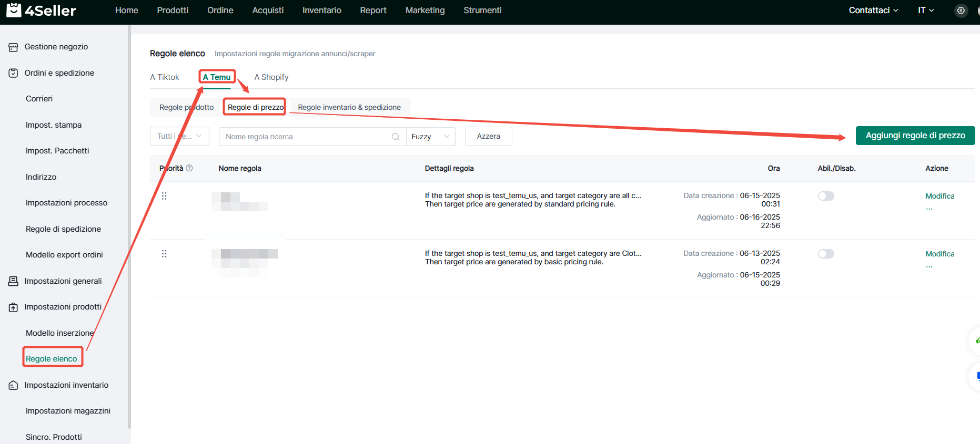
Task: Select the Regole di prezzo sub-tab
Action: tap(256, 107)
